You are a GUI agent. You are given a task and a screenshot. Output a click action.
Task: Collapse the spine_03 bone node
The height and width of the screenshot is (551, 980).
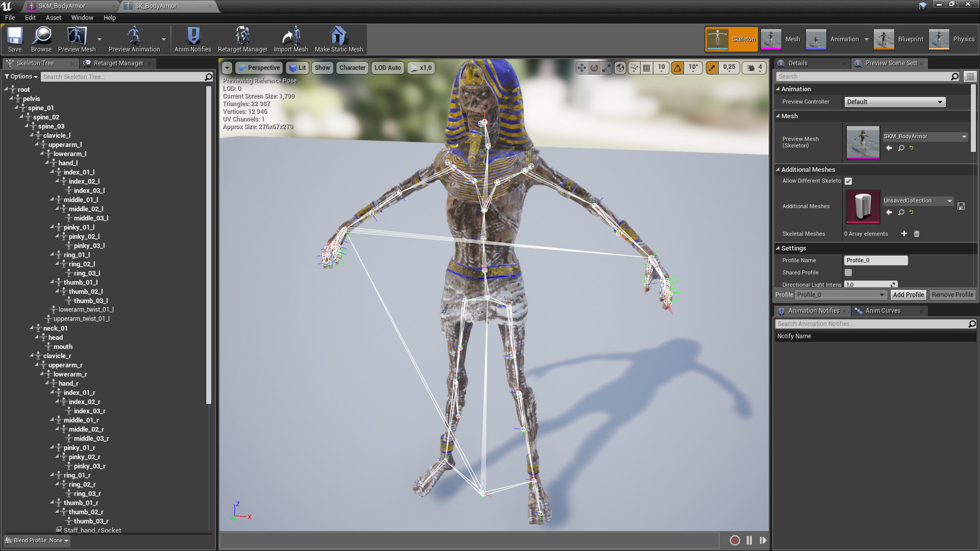coord(27,126)
